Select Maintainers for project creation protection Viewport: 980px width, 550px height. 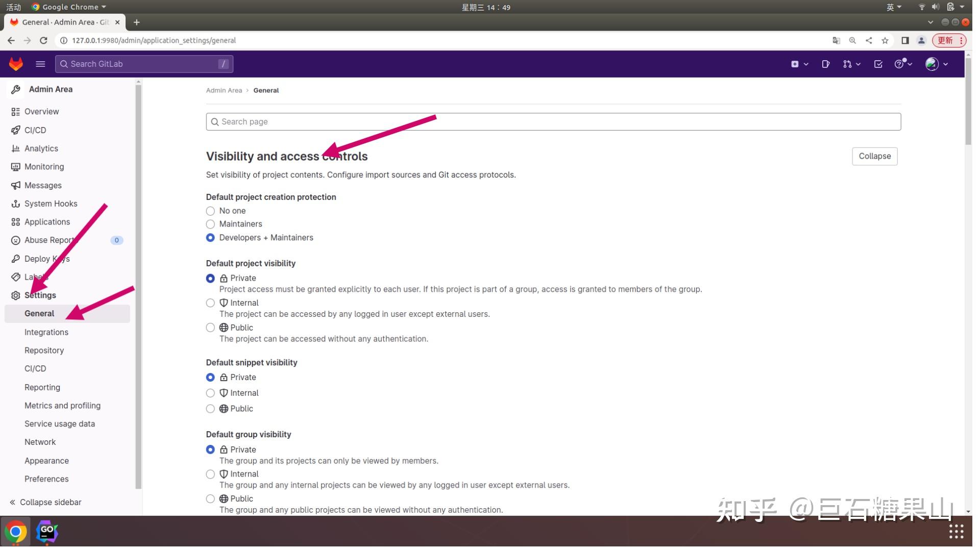[210, 224]
